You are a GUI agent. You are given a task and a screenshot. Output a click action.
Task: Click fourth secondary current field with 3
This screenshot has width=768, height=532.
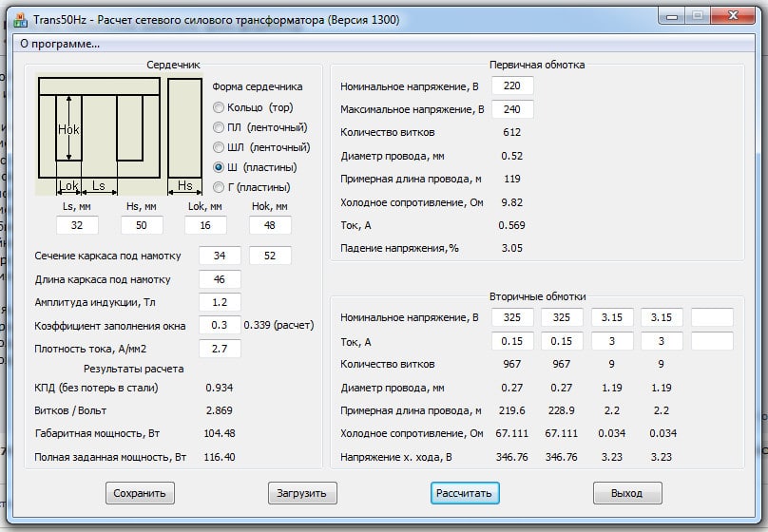662,341
